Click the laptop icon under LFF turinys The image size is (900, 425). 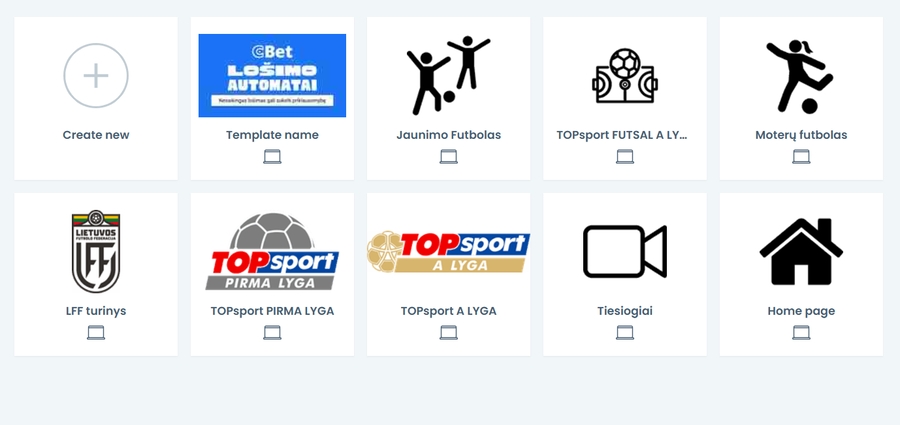[96, 333]
